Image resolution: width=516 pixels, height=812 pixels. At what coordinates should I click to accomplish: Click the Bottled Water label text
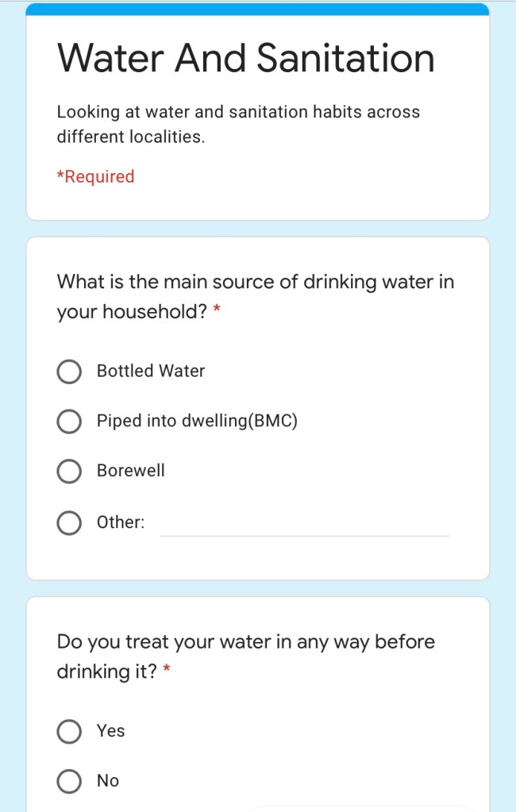click(x=151, y=371)
